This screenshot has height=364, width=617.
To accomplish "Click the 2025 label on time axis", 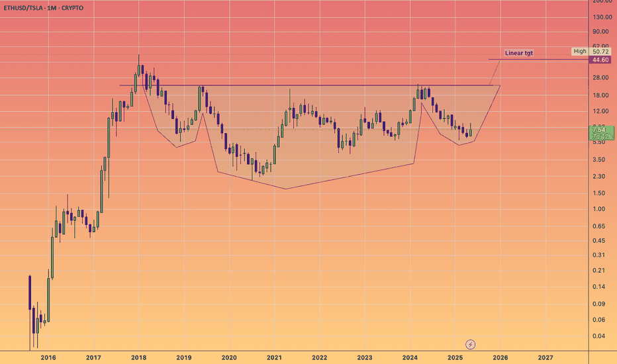I will click(455, 357).
